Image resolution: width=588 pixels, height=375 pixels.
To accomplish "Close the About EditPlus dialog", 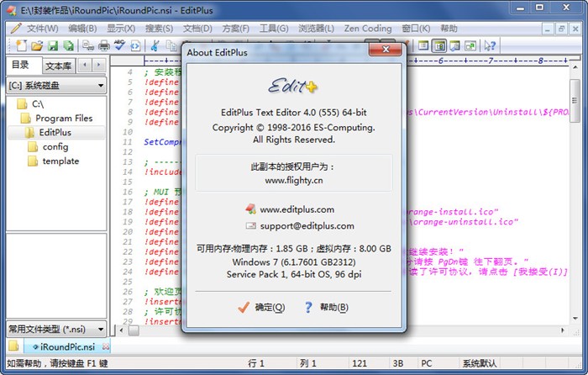I will point(386,49).
